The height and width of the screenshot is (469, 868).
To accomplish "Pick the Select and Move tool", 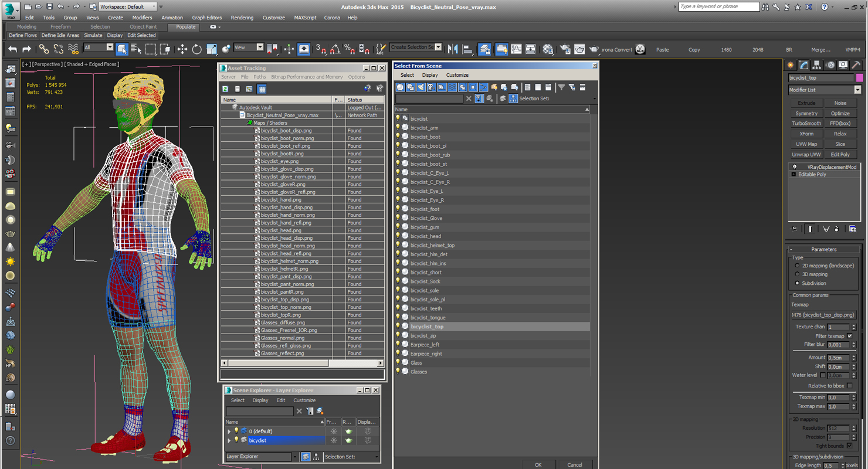I will click(182, 49).
